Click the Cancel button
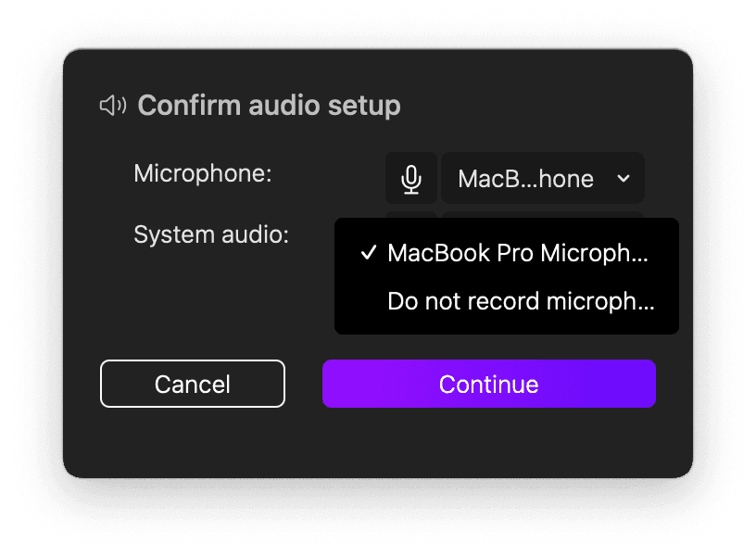This screenshot has height=556, width=756. [x=193, y=384]
